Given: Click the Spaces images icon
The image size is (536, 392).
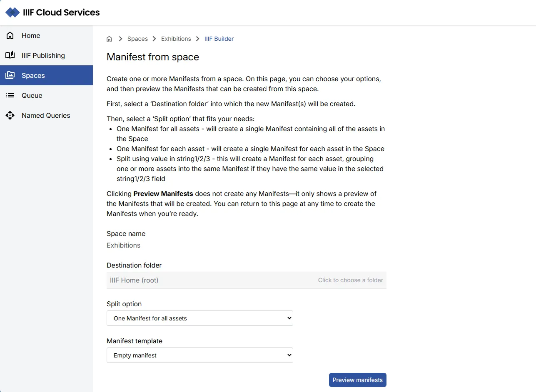Looking at the screenshot, I should coord(10,75).
